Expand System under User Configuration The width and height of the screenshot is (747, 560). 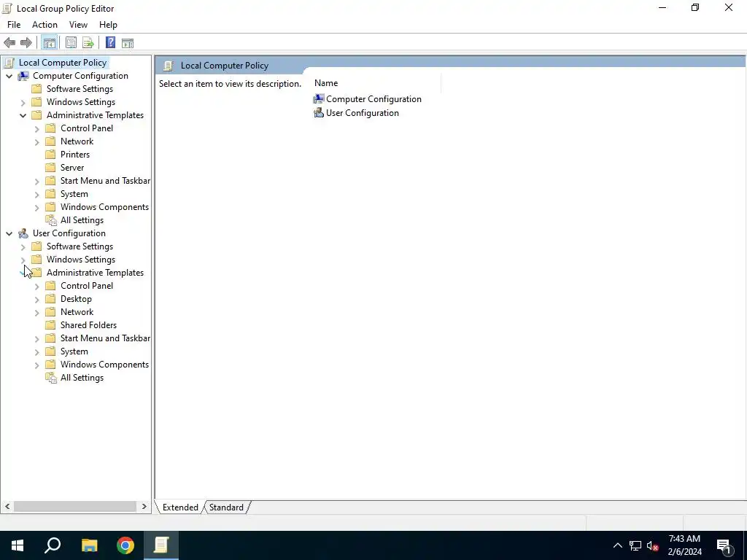(x=36, y=352)
